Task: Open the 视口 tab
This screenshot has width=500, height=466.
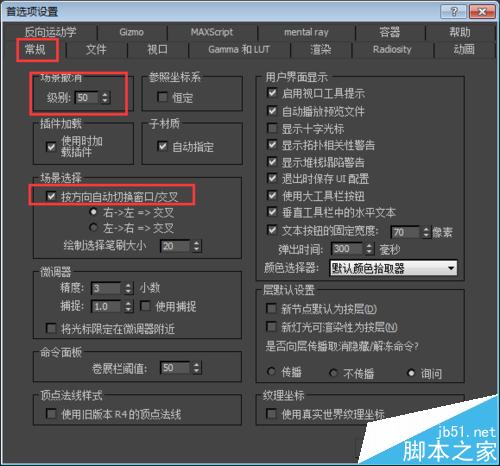Action: (157, 50)
